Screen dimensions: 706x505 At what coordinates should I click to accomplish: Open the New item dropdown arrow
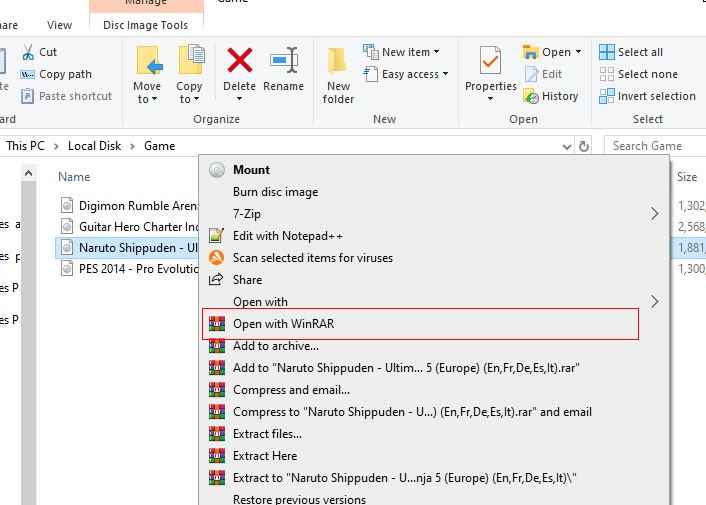[436, 52]
